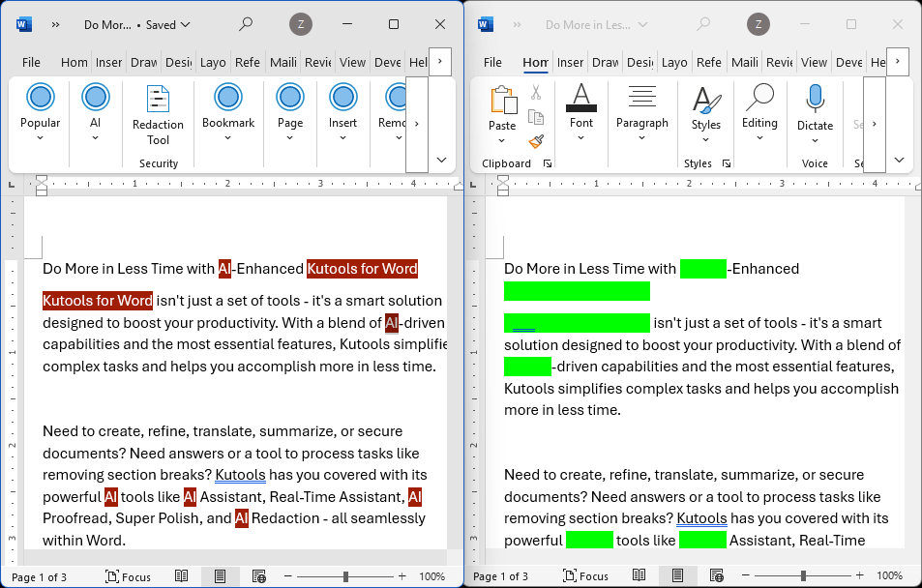
Task: Open Draw tab in left window
Action: pos(143,62)
